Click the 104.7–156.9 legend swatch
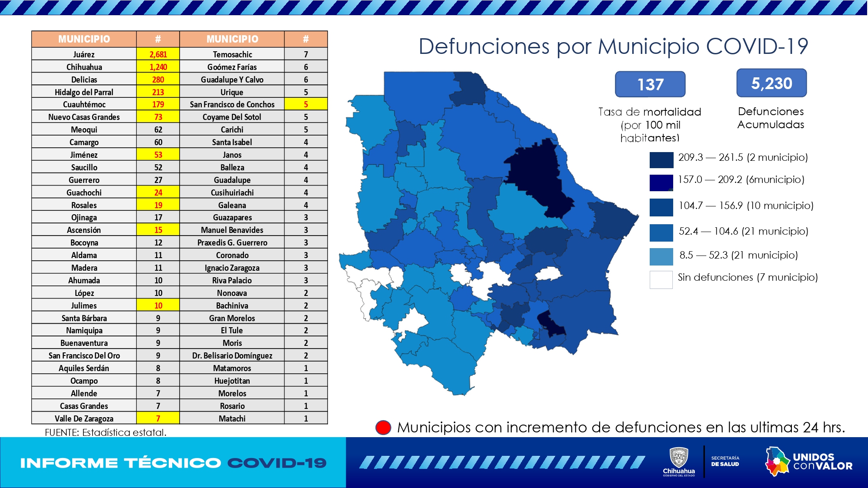This screenshot has width=868, height=488. (x=661, y=207)
